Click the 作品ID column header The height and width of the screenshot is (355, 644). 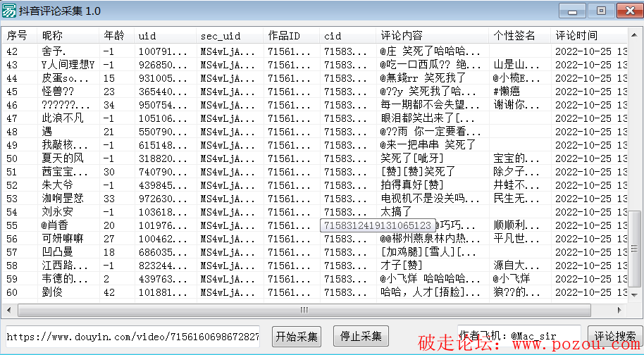(x=292, y=36)
